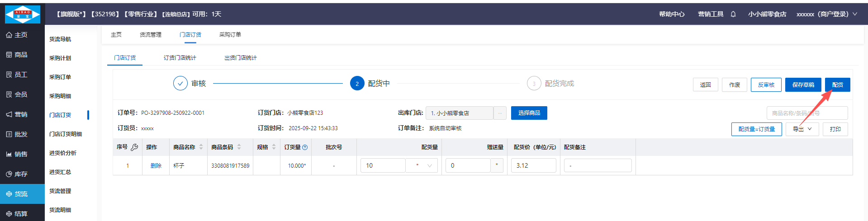Viewport: 868px width, 221px height.
Task: Click the 商品 icon in left sidebar
Action: click(9, 55)
